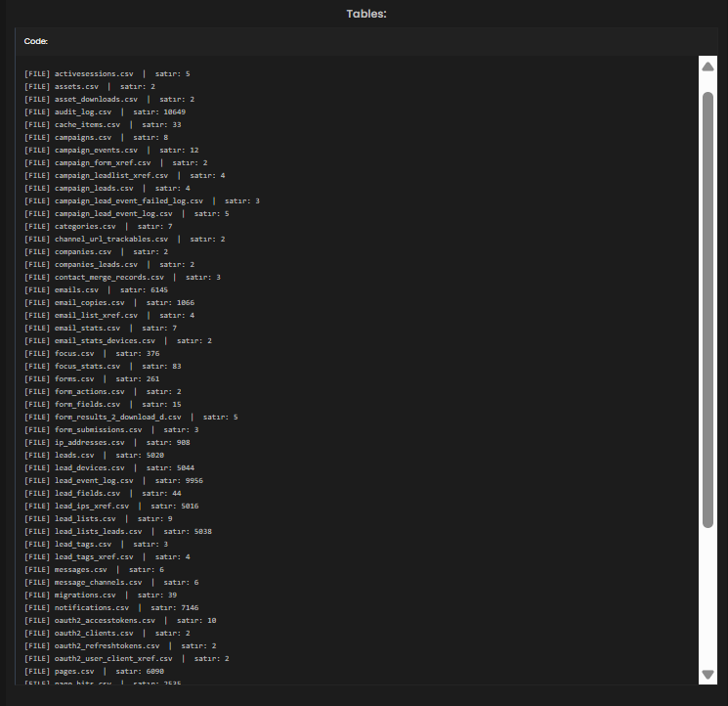Click the scrollbar down arrow
Screen dimensions: 728x706
pos(707,675)
